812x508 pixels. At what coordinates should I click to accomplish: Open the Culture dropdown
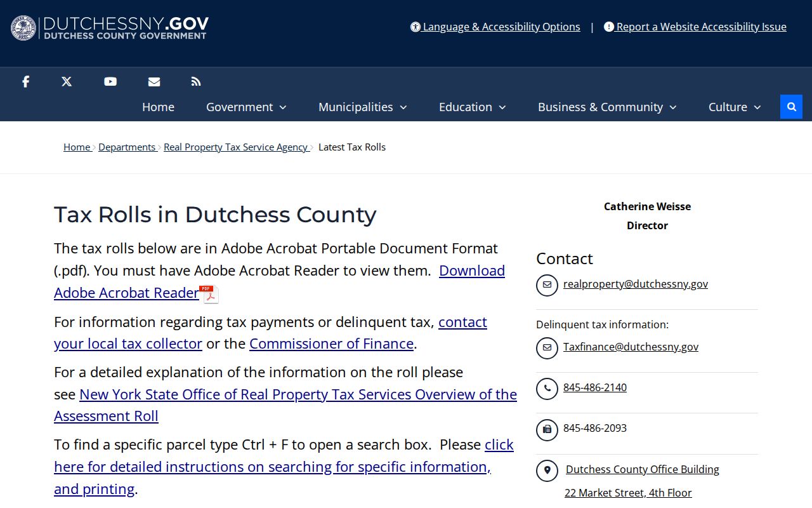pyautogui.click(x=734, y=107)
